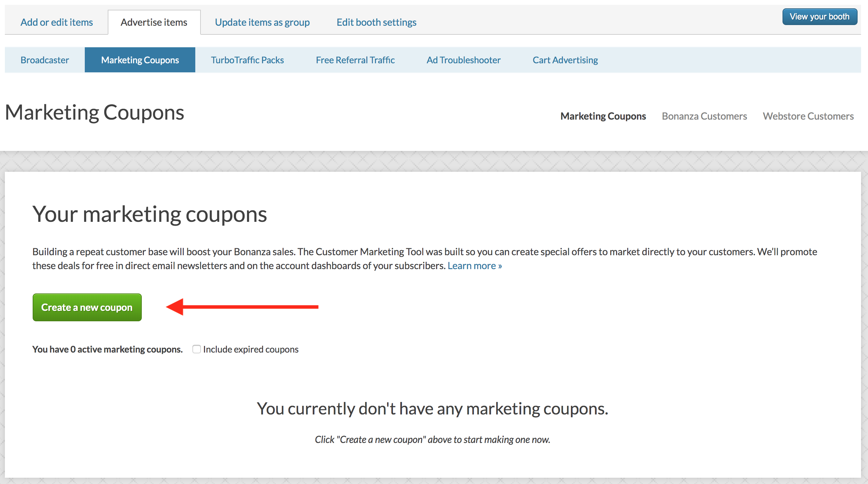868x484 pixels.
Task: Click the Learn more link
Action: (475, 266)
